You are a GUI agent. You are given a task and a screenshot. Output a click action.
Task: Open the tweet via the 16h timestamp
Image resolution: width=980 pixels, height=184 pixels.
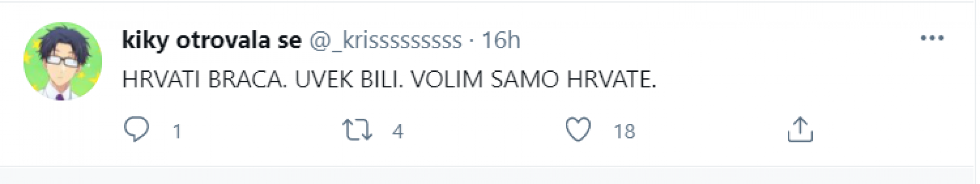(501, 40)
